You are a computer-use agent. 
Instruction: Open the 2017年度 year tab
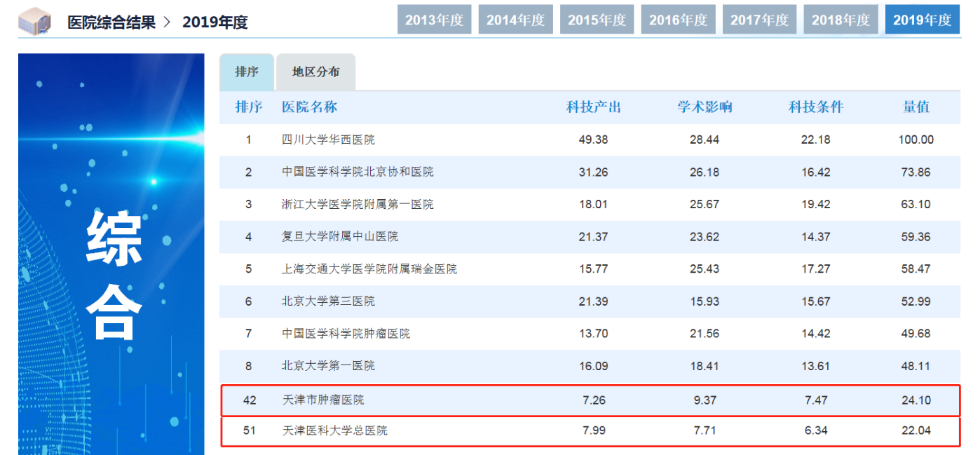pyautogui.click(x=760, y=20)
